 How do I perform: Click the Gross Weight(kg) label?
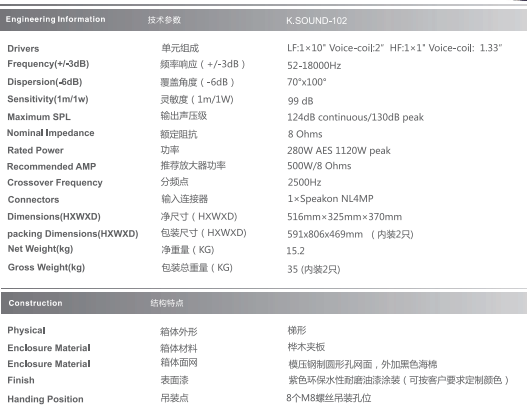click(x=46, y=267)
